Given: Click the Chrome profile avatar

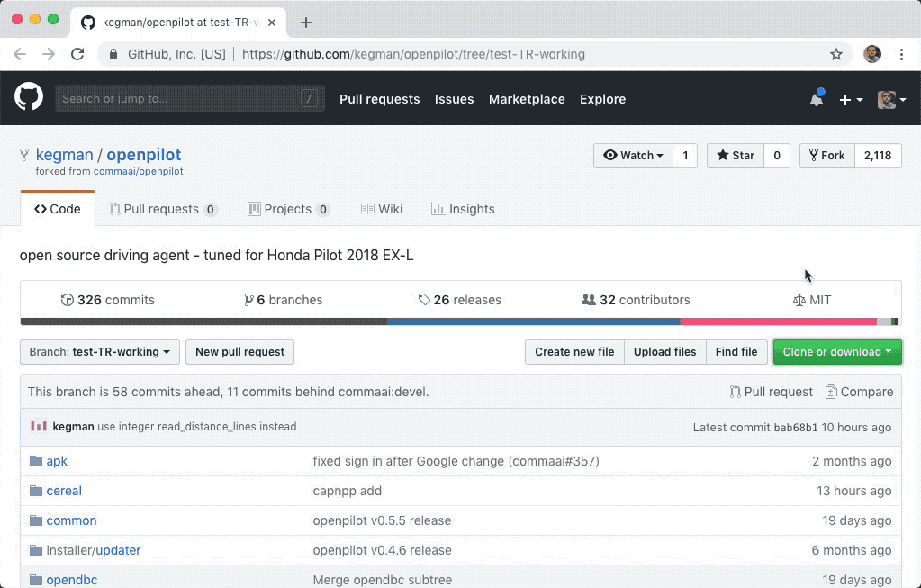Looking at the screenshot, I should tap(872, 54).
